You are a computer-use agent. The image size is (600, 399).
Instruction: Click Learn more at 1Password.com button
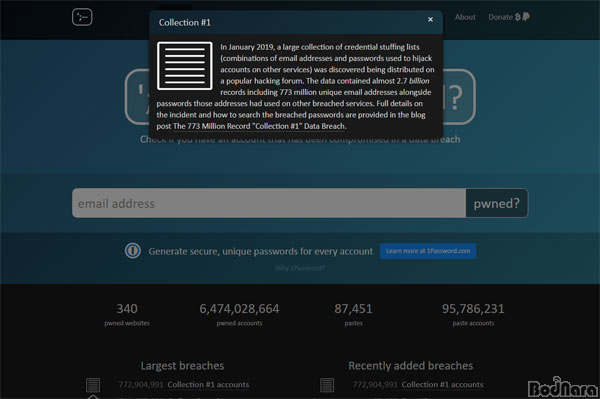(428, 251)
